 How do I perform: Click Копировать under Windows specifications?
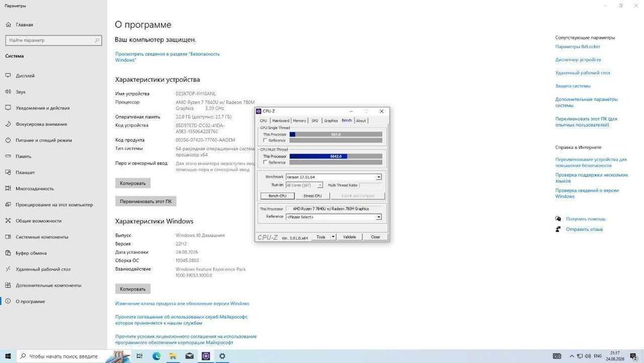point(133,289)
